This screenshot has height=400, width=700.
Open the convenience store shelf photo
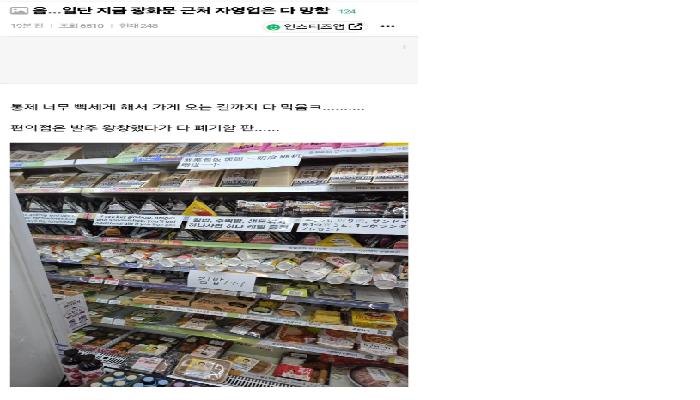209,265
